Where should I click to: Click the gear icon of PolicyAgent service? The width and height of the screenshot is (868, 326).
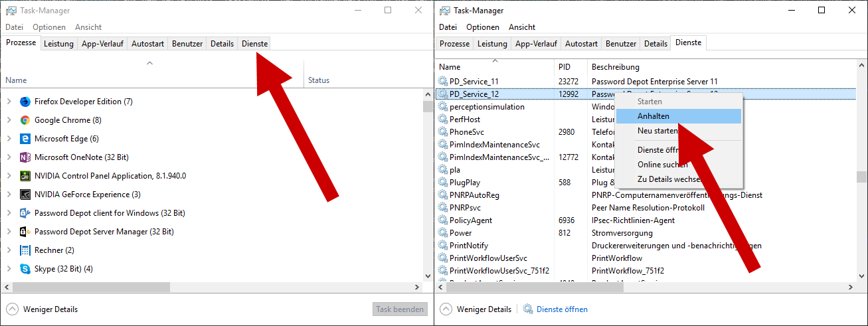coord(443,220)
